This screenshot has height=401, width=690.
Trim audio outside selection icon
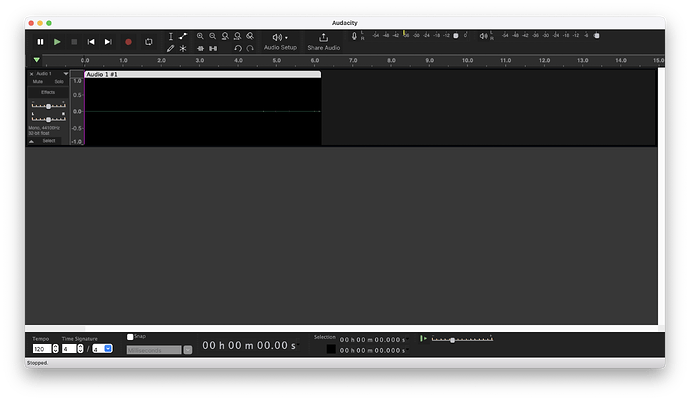tap(200, 48)
